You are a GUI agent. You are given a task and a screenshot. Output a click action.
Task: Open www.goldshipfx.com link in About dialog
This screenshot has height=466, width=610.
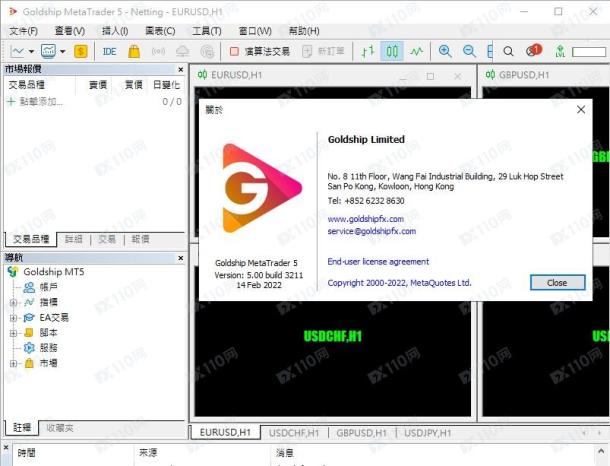[x=366, y=219]
